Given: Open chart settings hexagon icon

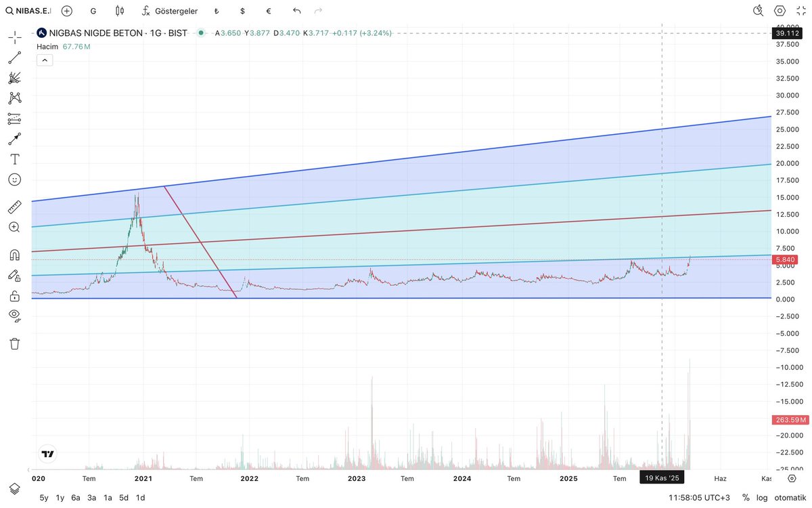Looking at the screenshot, I should tap(780, 11).
